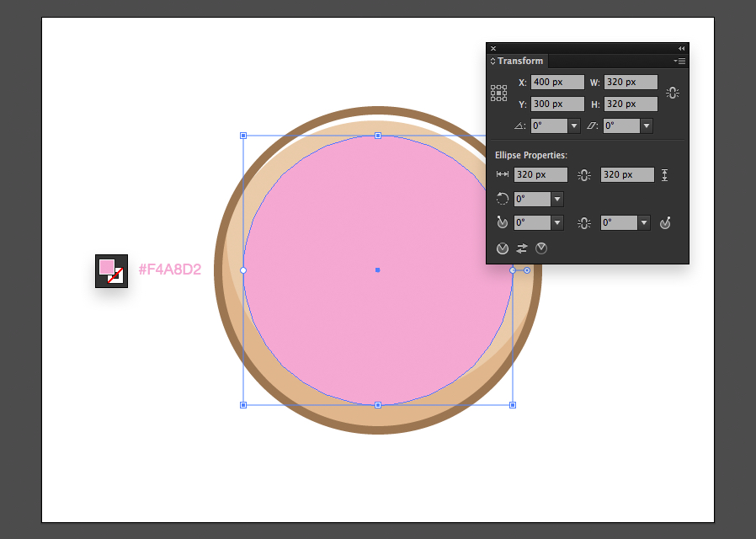Click the left-middle anchor point of ellipse

[x=243, y=270]
